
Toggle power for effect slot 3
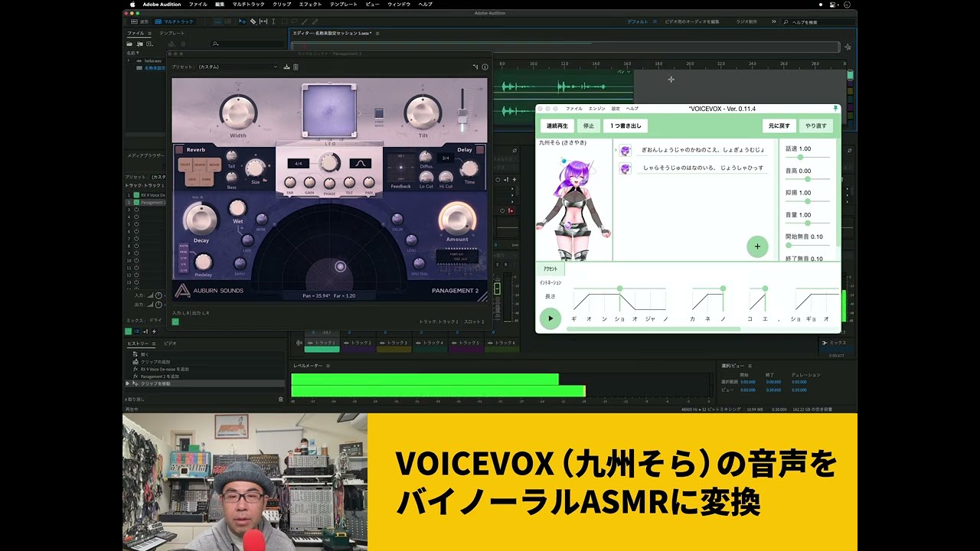pos(136,210)
